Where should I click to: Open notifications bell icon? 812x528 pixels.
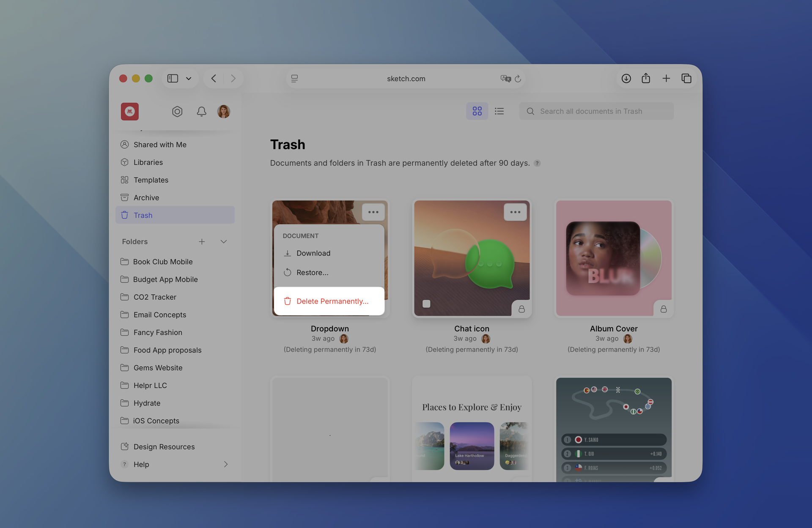click(202, 112)
